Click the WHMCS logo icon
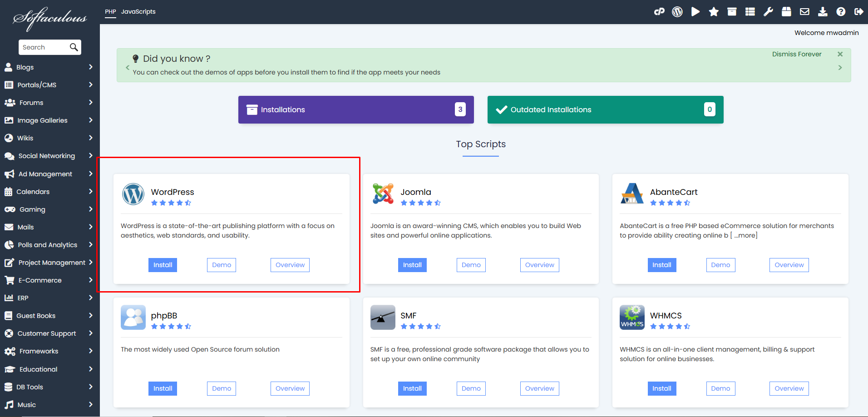868x417 pixels. click(632, 317)
